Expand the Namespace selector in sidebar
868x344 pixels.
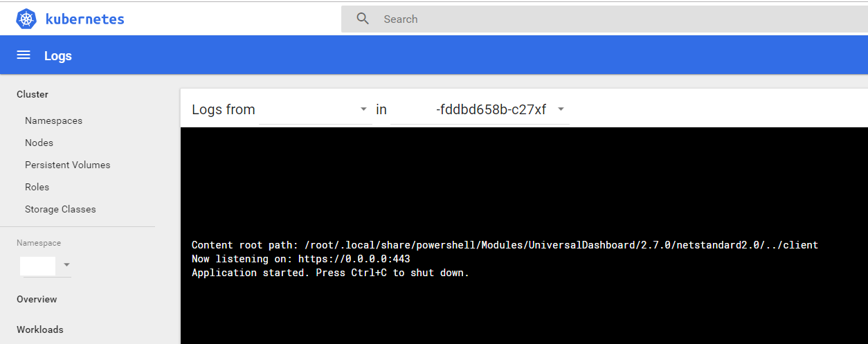pyautogui.click(x=45, y=265)
